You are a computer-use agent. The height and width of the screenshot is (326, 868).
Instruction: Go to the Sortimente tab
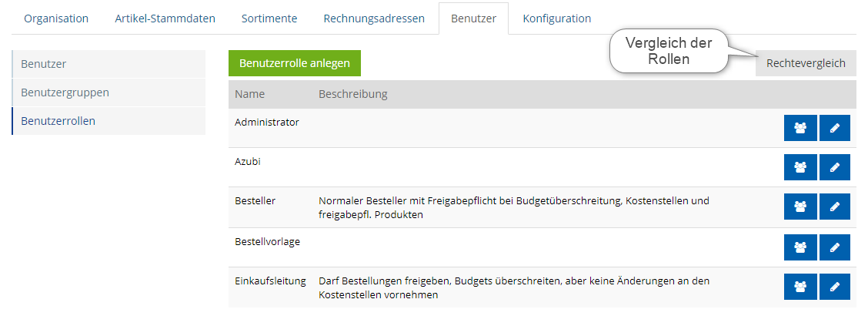coord(269,18)
